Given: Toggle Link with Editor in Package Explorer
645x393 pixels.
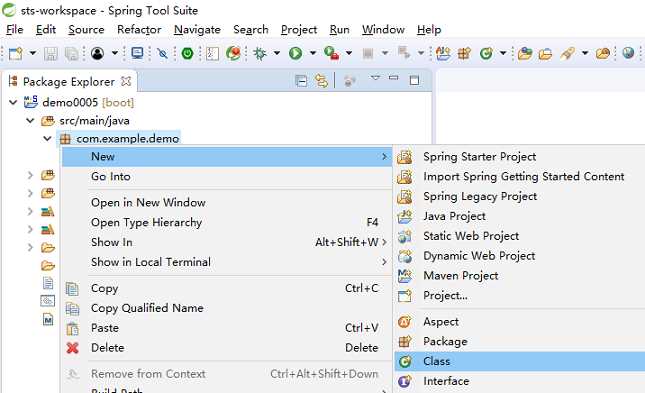Looking at the screenshot, I should pos(321,81).
